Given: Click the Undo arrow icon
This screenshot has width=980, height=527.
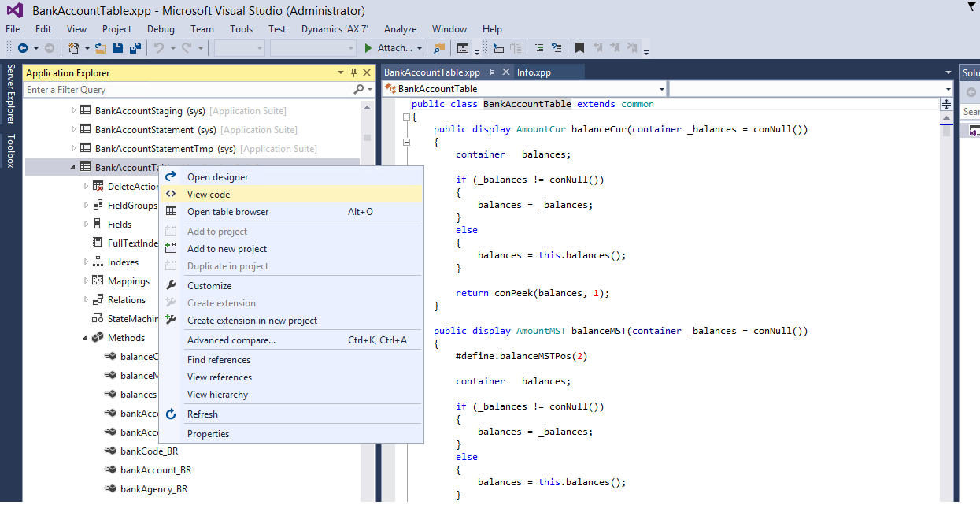Looking at the screenshot, I should (159, 48).
